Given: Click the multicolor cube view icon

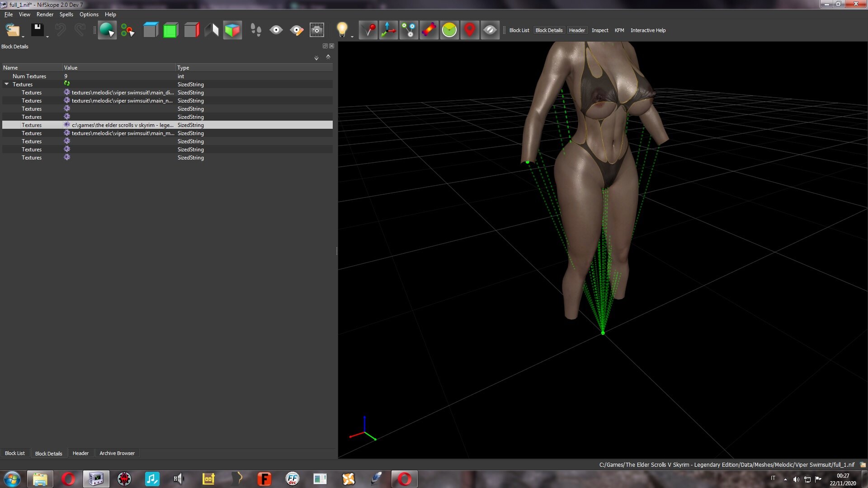Looking at the screenshot, I should 232,30.
